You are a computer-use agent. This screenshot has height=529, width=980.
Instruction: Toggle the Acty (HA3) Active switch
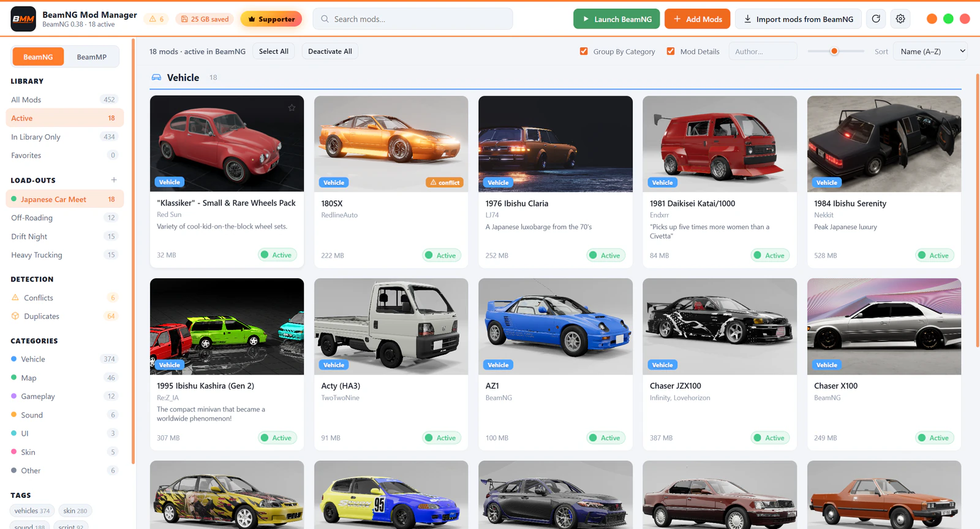pos(441,438)
